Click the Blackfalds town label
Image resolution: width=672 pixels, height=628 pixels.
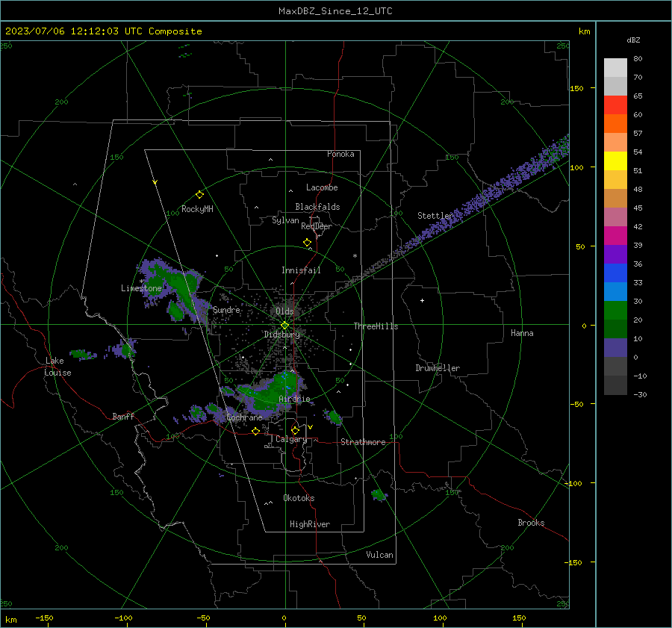pos(317,207)
